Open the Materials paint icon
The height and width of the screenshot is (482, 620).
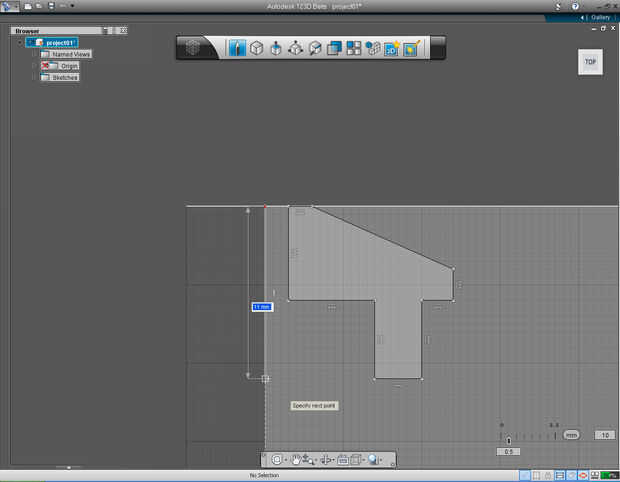tap(410, 48)
